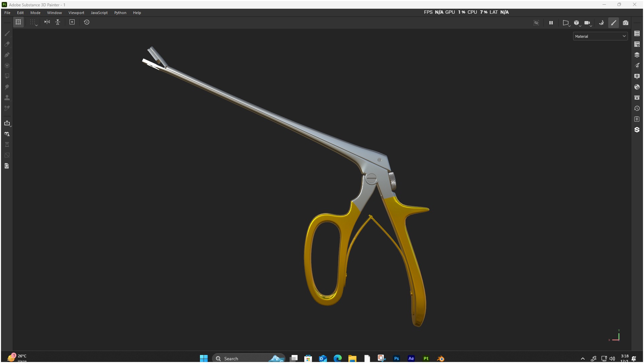Open the Texture Set Settings panel
Screen dimensions: 644x363
pos(637,44)
